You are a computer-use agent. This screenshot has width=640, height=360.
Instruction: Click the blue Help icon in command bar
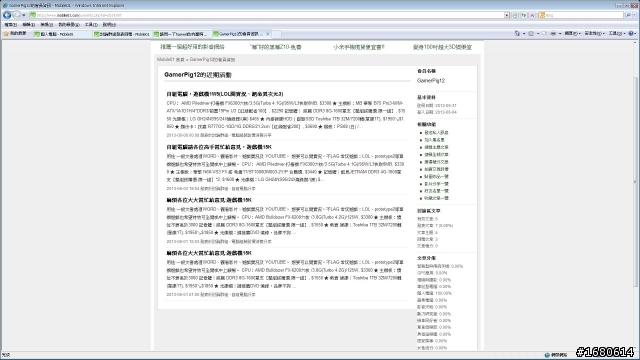click(x=631, y=33)
